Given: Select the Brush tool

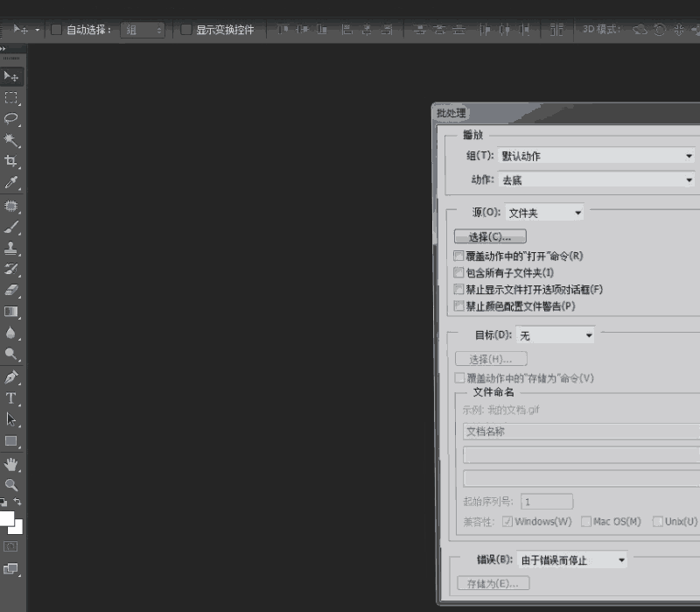Looking at the screenshot, I should point(11,227).
